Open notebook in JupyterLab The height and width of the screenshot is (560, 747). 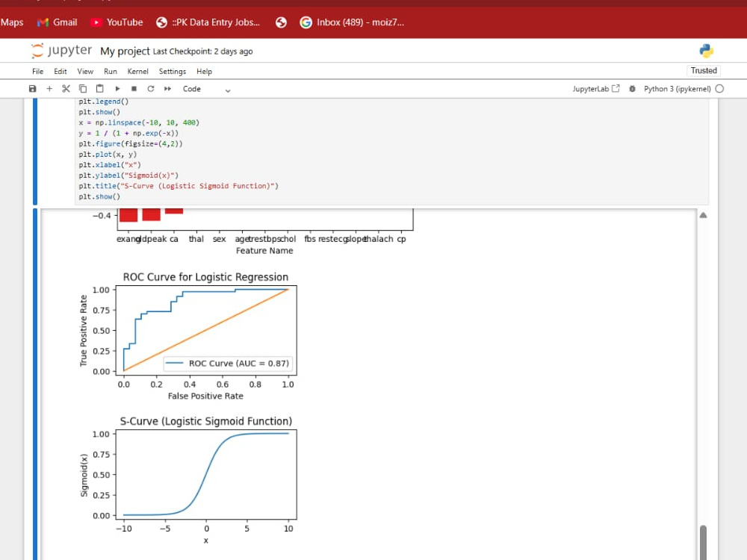(596, 89)
